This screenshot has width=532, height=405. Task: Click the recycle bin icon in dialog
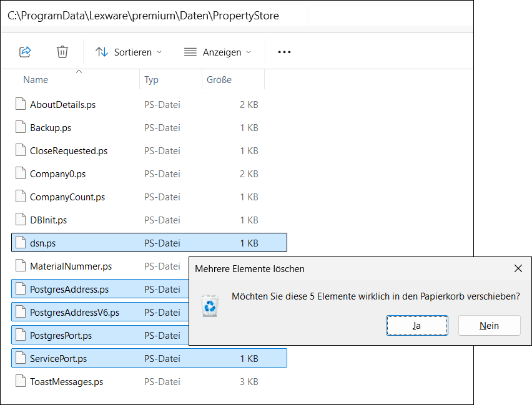(x=210, y=307)
